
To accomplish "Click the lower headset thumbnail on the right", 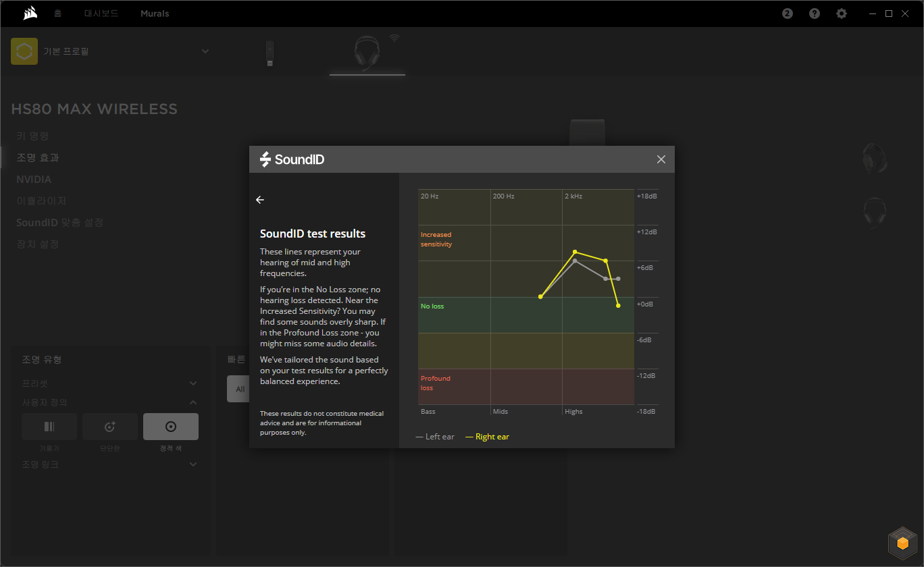I will click(x=875, y=211).
